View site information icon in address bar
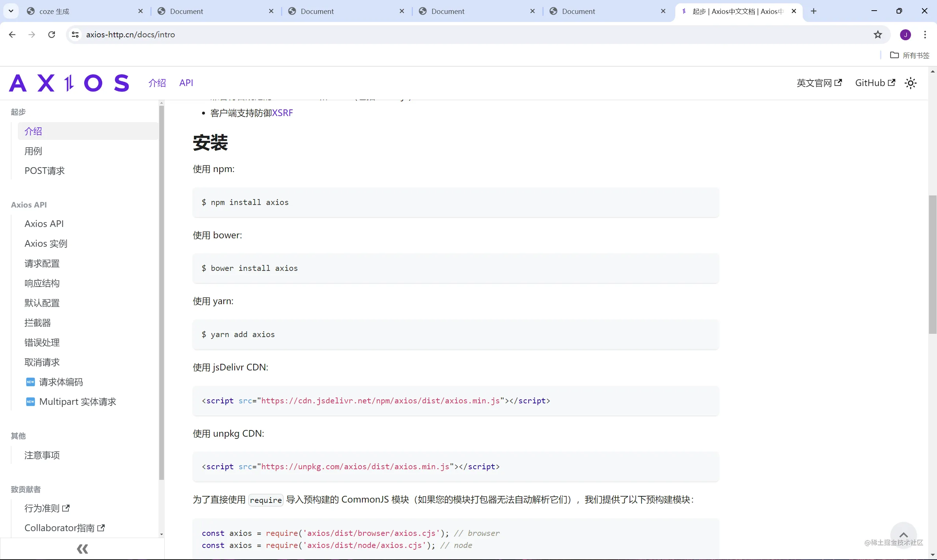 [75, 35]
